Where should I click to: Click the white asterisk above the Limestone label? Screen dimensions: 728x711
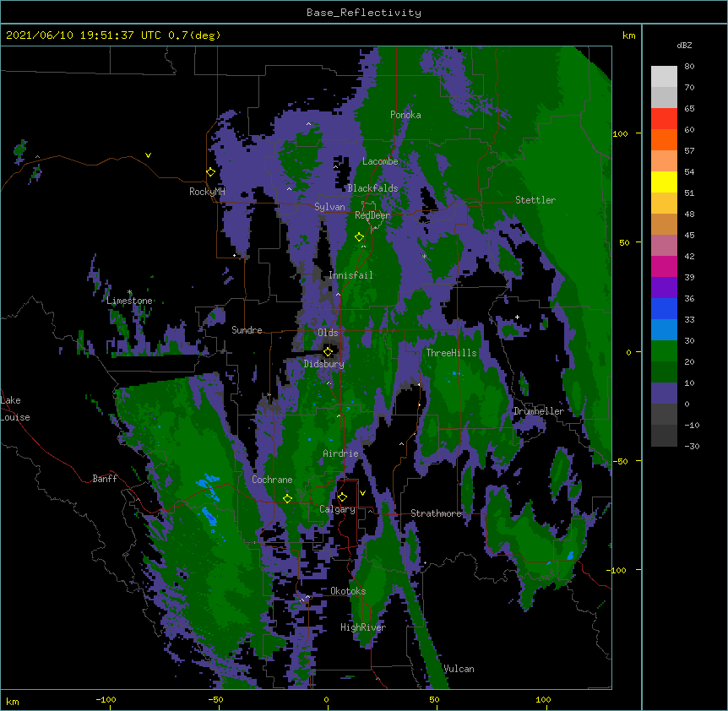(x=129, y=292)
